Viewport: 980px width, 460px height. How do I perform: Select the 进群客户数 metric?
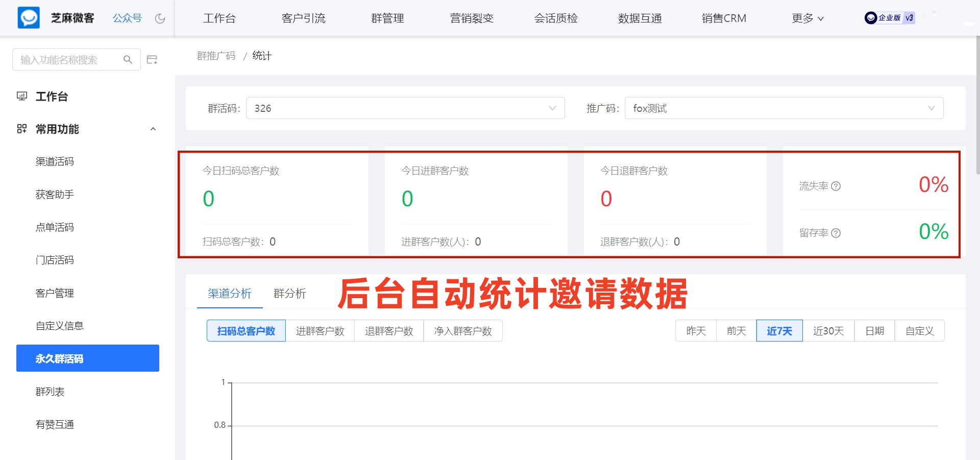320,331
